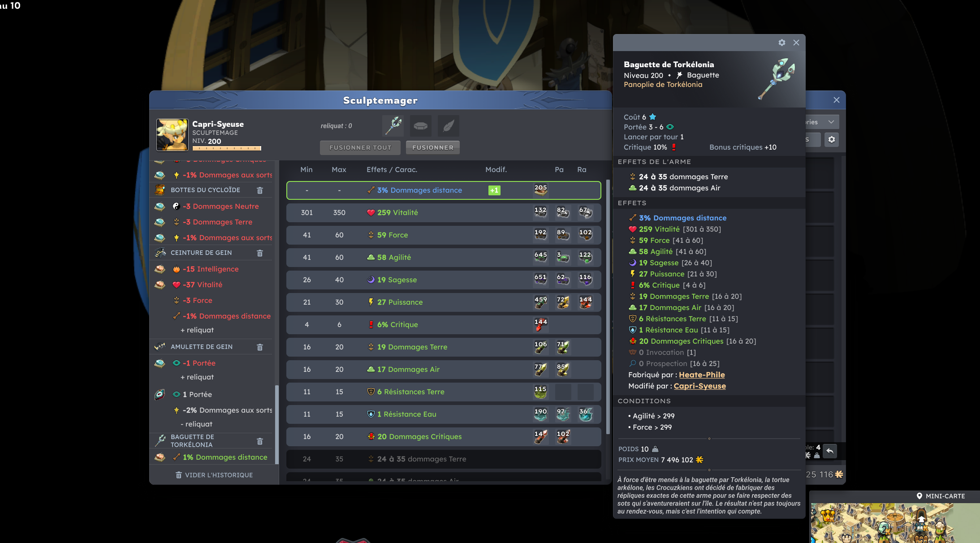Click the FUSIONNER TOUT button
This screenshot has width=980, height=543.
point(360,147)
